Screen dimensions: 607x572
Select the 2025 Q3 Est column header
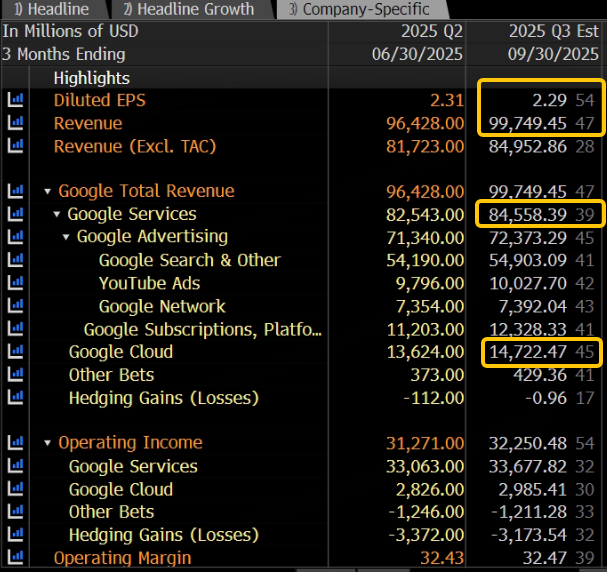point(553,31)
